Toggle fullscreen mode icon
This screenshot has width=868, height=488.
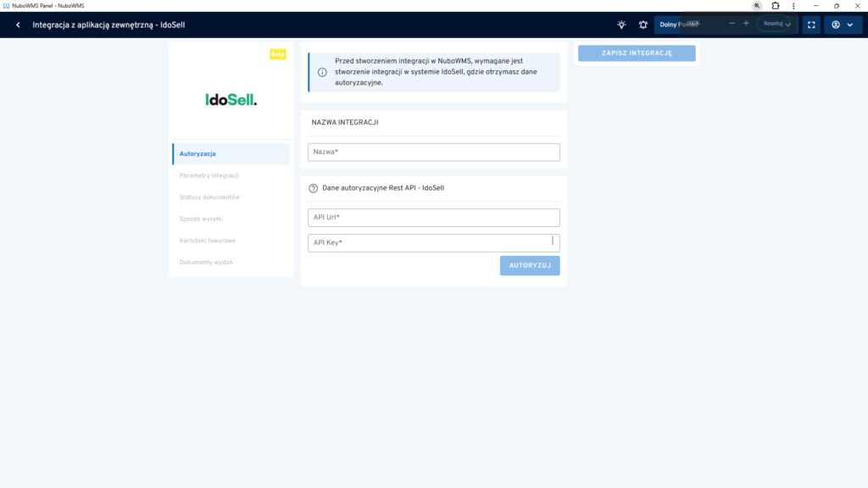coord(811,25)
